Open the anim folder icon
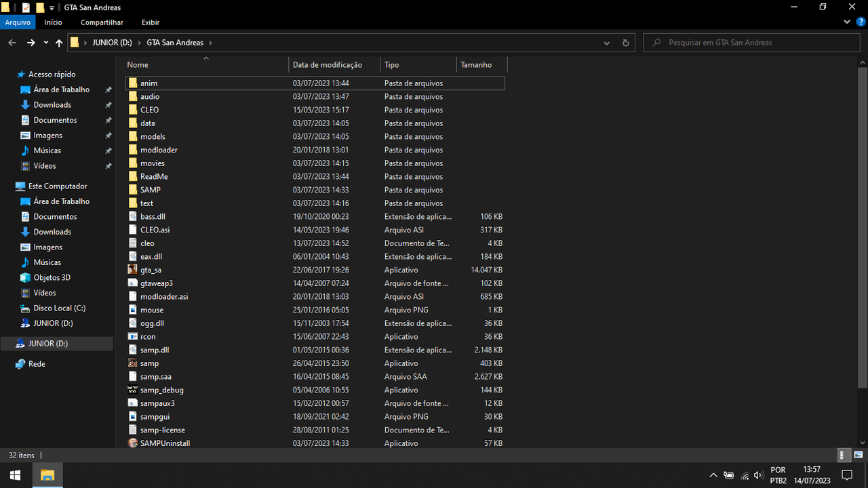The height and width of the screenshot is (488, 868). click(133, 83)
